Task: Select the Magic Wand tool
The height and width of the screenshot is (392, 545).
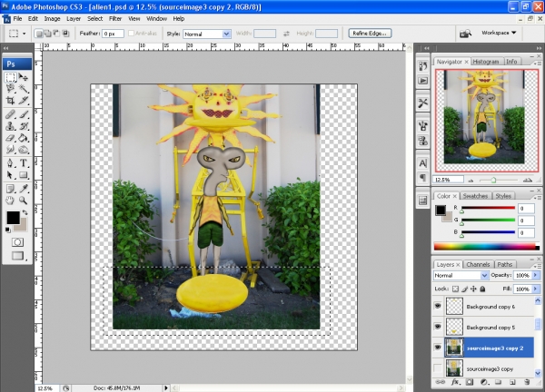Action: click(24, 89)
